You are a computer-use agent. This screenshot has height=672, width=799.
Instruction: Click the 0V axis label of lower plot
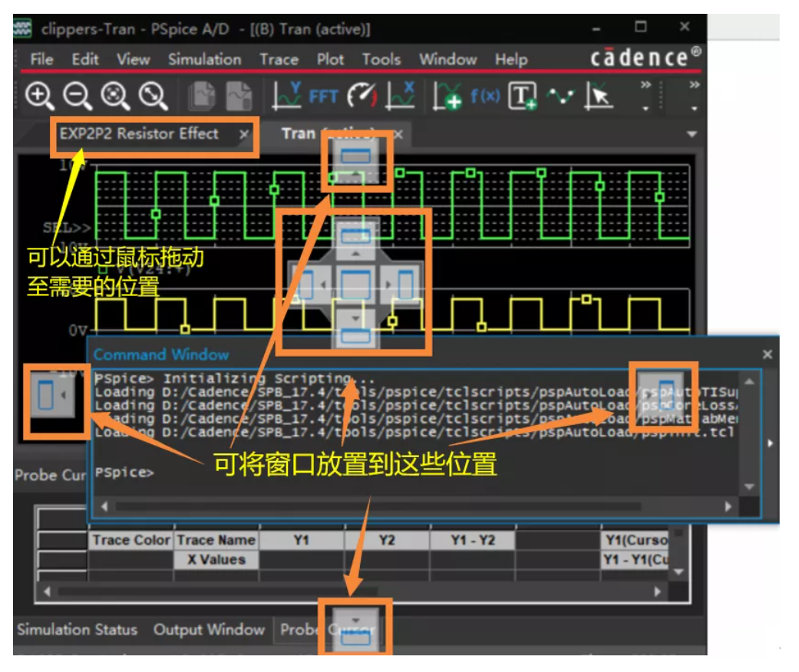(78, 330)
